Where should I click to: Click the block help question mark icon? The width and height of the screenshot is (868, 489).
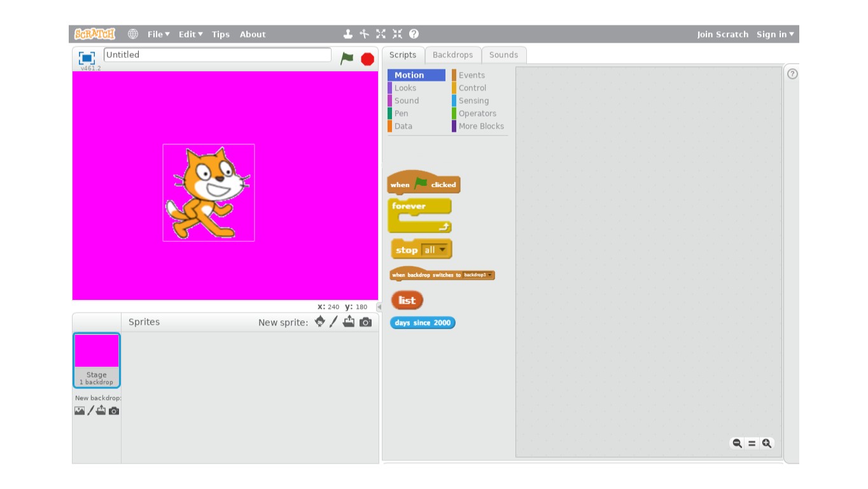point(414,34)
